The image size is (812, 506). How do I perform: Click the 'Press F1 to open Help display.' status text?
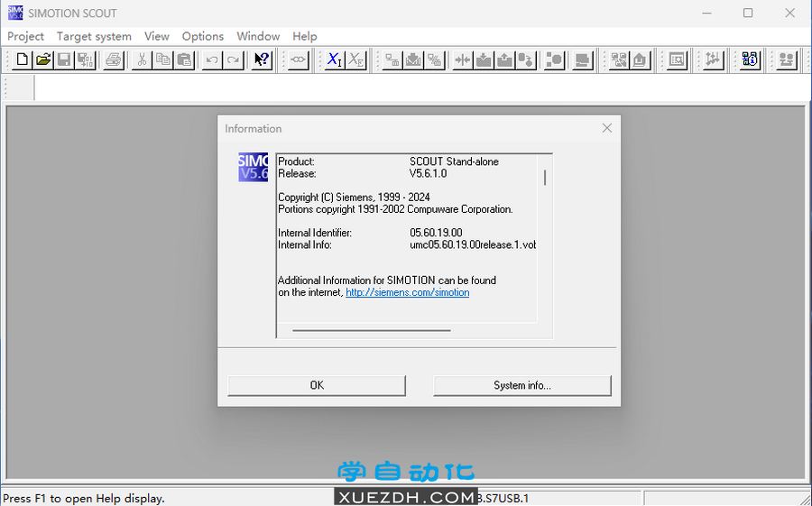tap(84, 499)
